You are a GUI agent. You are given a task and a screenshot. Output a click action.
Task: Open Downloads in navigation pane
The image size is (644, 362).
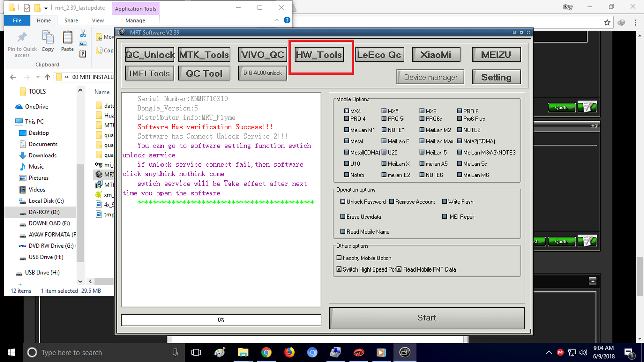click(38, 155)
